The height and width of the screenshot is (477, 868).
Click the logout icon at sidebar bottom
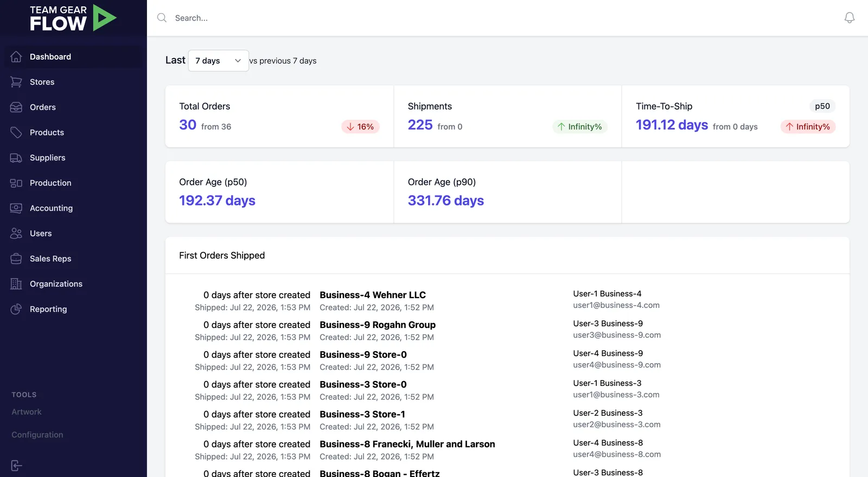point(16,466)
